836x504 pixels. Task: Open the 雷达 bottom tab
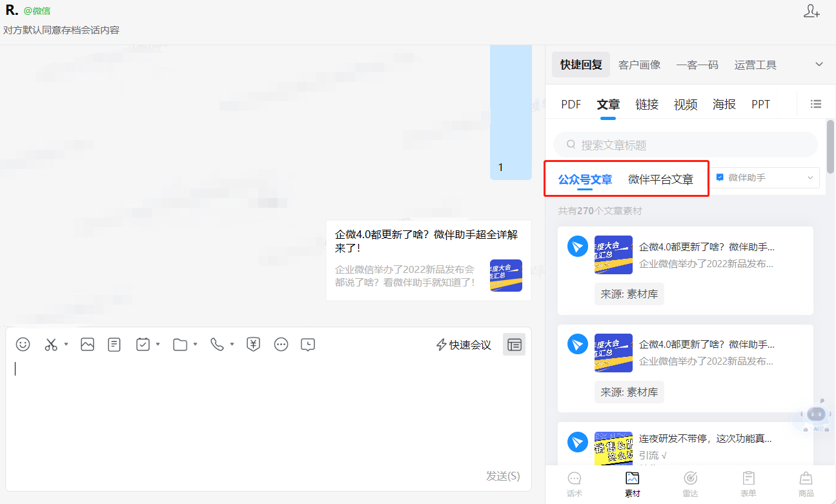pyautogui.click(x=690, y=484)
